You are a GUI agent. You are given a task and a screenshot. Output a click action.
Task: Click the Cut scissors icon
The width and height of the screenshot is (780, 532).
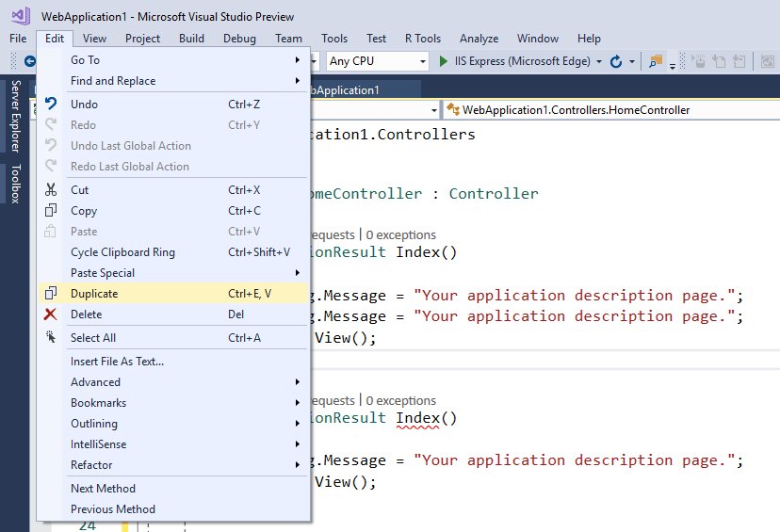(x=51, y=189)
